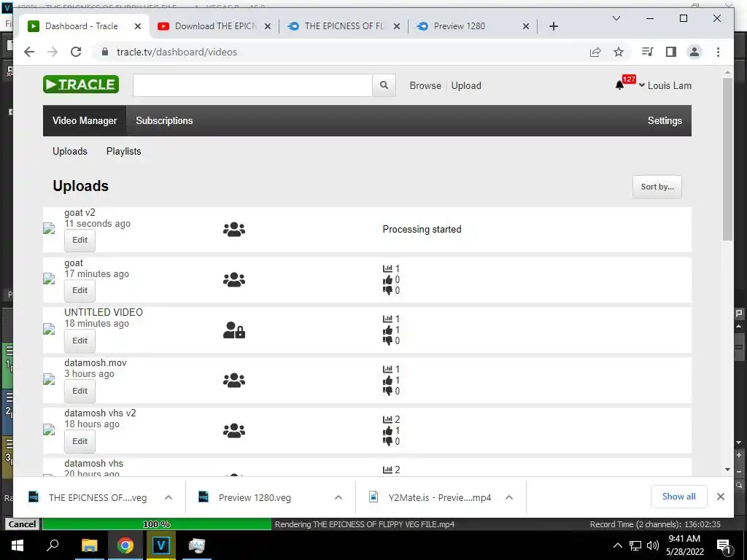The height and width of the screenshot is (560, 747).
Task: Click the datamosh vhs v2 audience icon
Action: coord(234,430)
